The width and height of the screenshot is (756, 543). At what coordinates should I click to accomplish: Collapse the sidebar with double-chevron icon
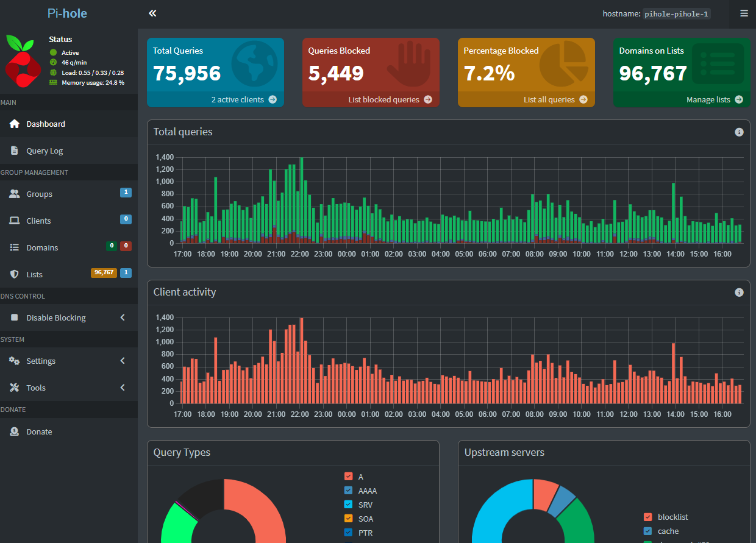pyautogui.click(x=152, y=13)
